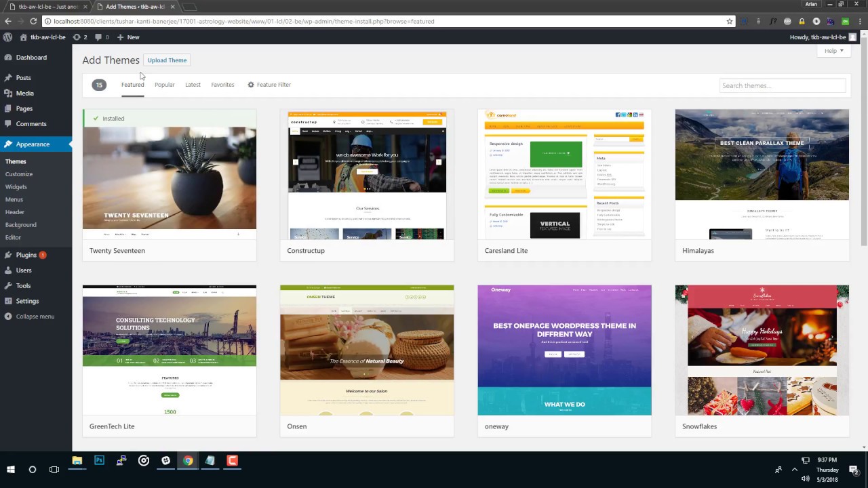The width and height of the screenshot is (868, 488).
Task: Click the Cortana circle on the taskbar
Action: 32,469
